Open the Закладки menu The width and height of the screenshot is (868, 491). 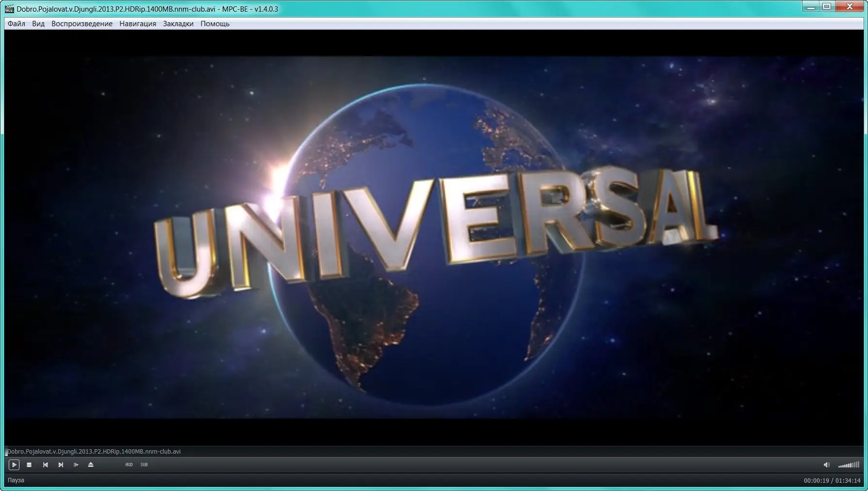(x=178, y=24)
